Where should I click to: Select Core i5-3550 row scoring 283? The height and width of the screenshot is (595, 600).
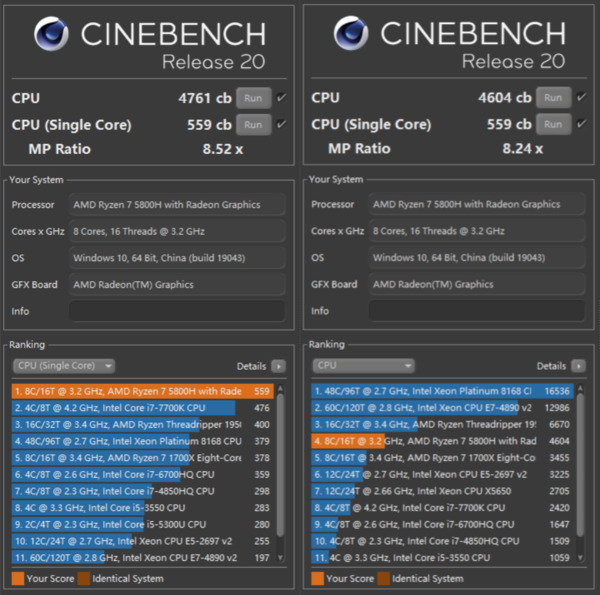coord(142,508)
